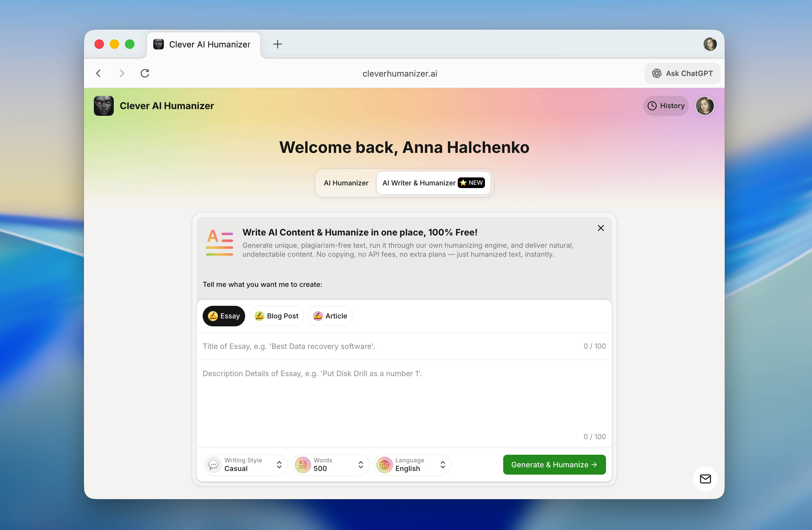Open the user account avatar menu
The width and height of the screenshot is (812, 530).
click(x=705, y=106)
